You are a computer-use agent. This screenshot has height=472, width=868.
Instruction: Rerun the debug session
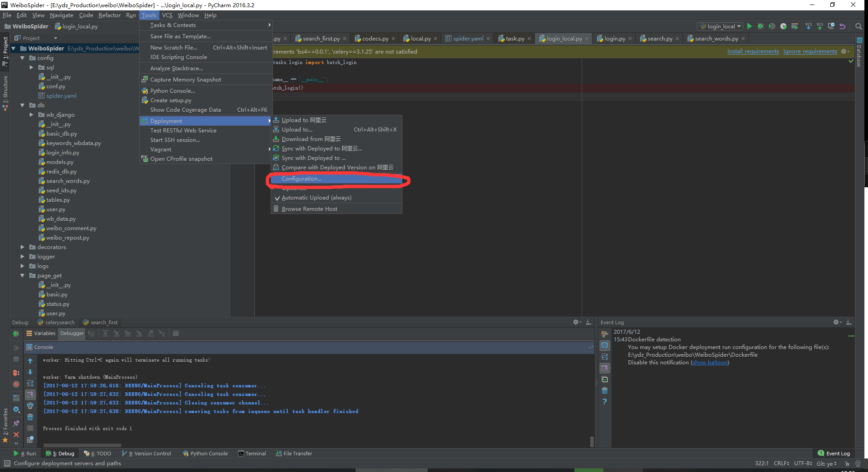[x=16, y=334]
